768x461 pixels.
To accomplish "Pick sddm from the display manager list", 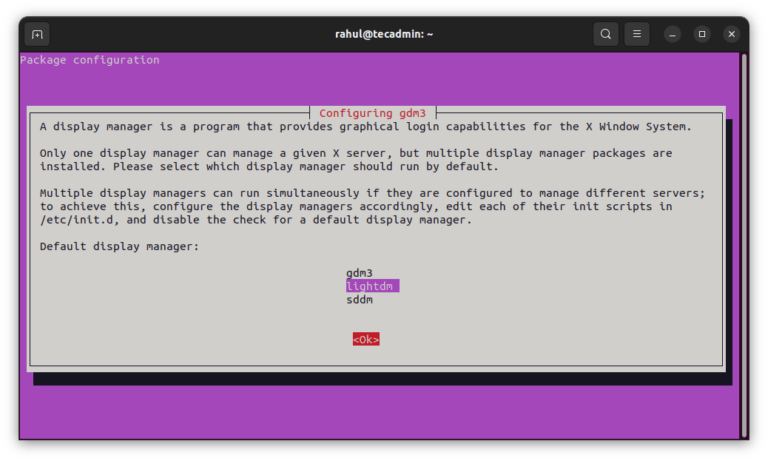I will click(359, 299).
